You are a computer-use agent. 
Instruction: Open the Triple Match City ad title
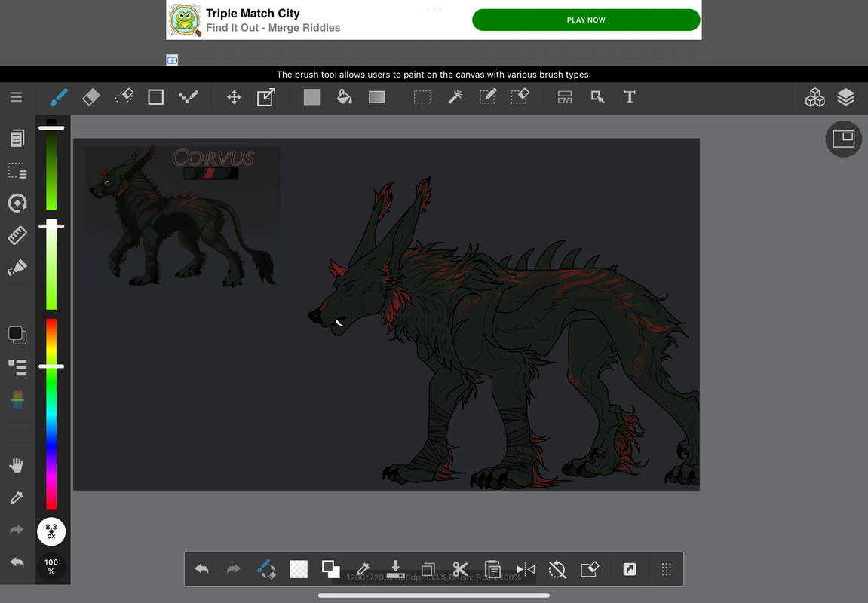pos(253,14)
